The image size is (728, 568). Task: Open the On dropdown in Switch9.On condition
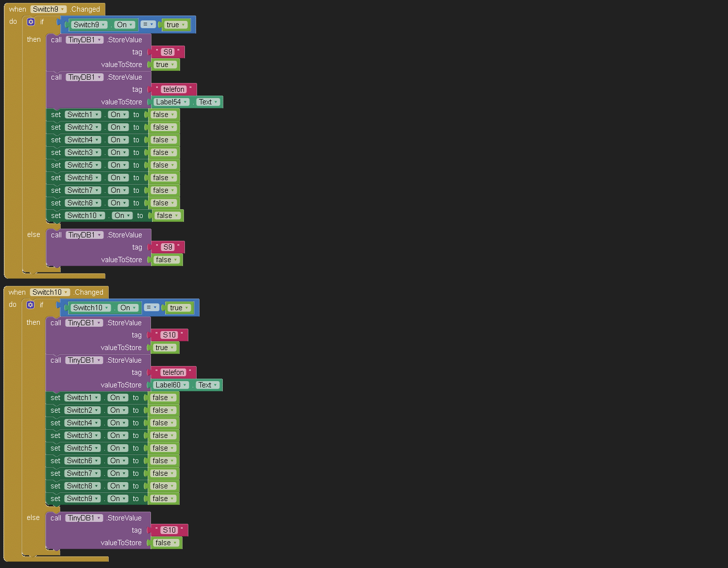click(125, 25)
